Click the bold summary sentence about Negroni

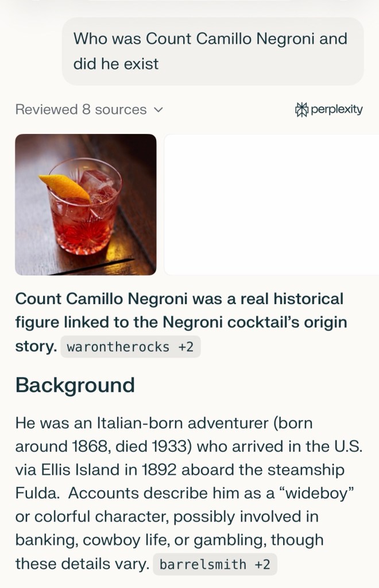(x=181, y=322)
